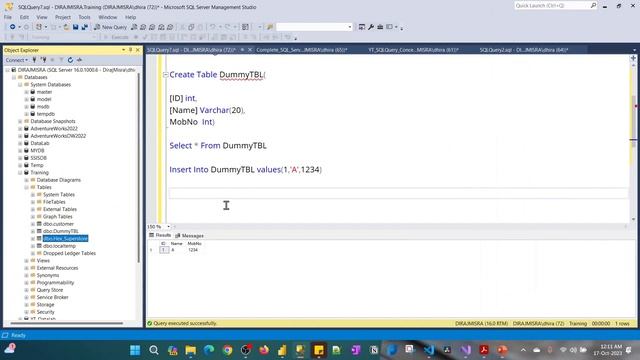The height and width of the screenshot is (360, 640).
Task: Open the Project menu
Action: pos(62,17)
